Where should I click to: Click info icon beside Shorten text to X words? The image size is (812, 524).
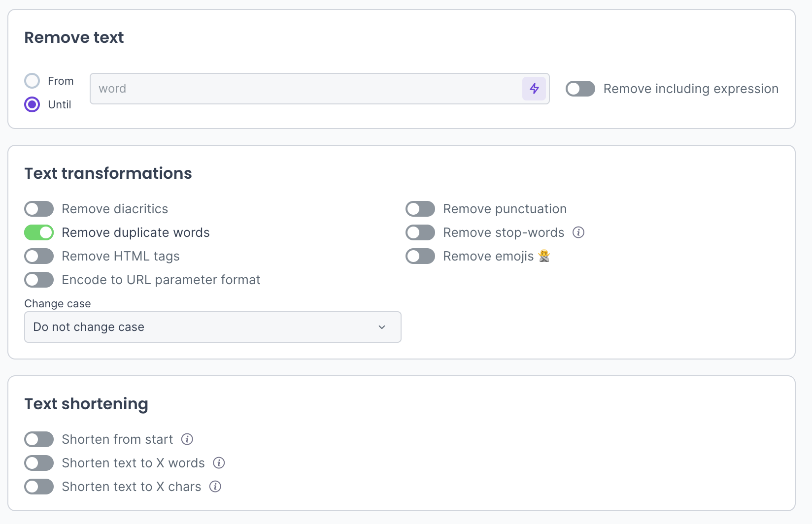219,463
